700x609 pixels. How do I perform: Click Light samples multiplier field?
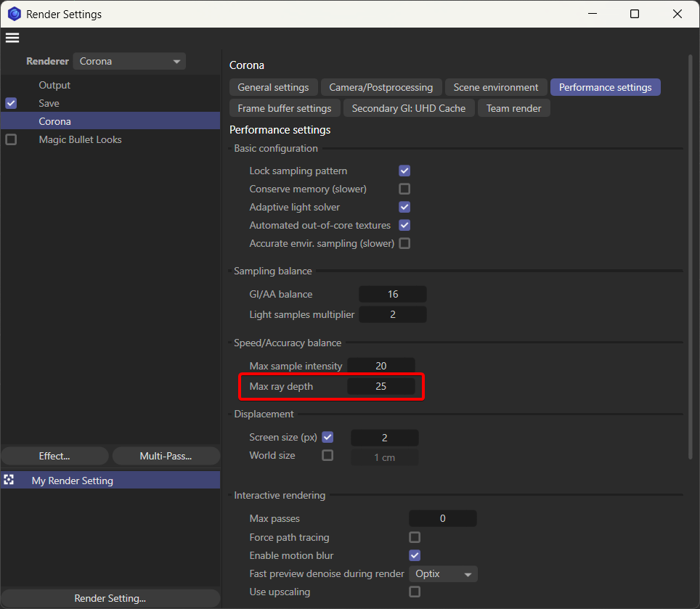pyautogui.click(x=392, y=314)
